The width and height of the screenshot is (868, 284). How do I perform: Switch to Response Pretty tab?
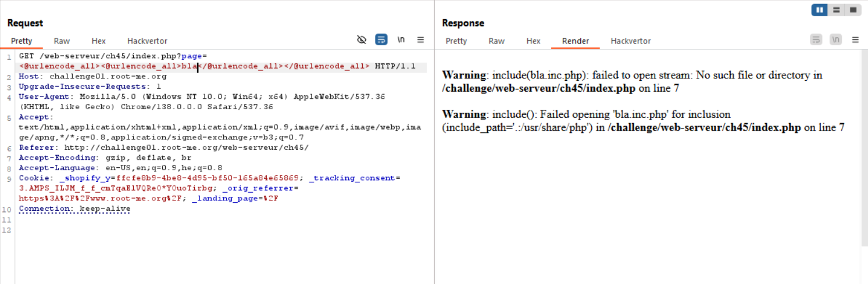tap(456, 41)
